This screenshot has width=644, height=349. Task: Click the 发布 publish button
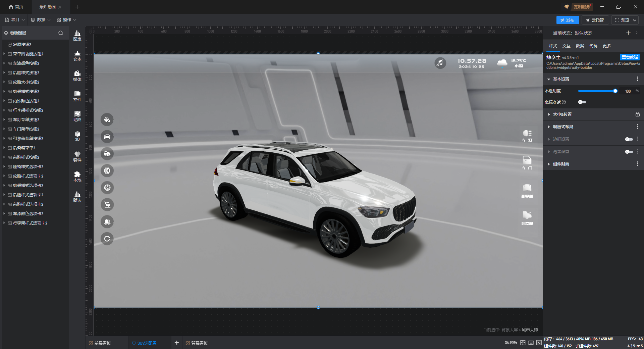pyautogui.click(x=568, y=20)
